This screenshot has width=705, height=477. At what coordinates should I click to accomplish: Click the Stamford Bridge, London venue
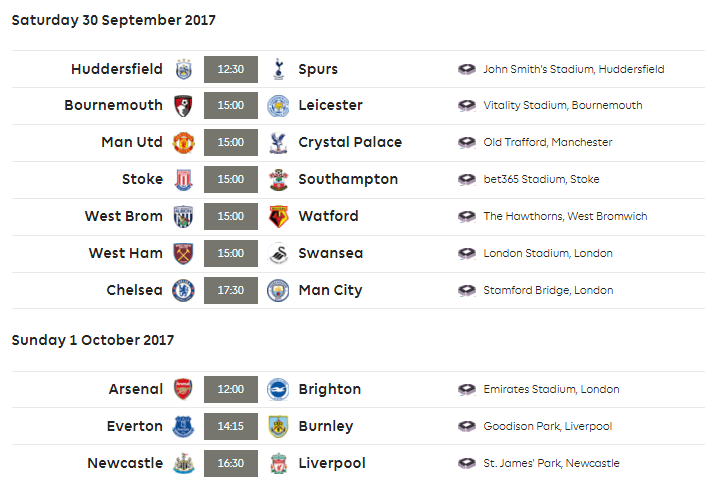(x=548, y=290)
